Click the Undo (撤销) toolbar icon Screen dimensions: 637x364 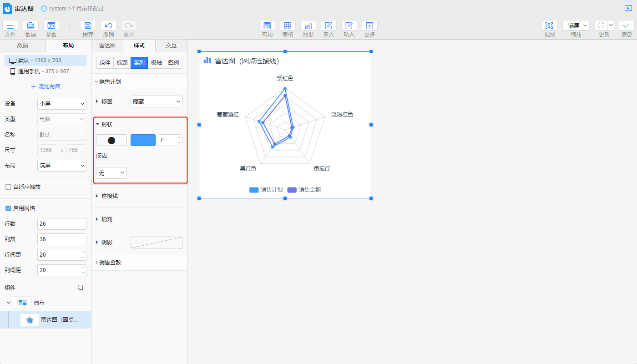(108, 26)
